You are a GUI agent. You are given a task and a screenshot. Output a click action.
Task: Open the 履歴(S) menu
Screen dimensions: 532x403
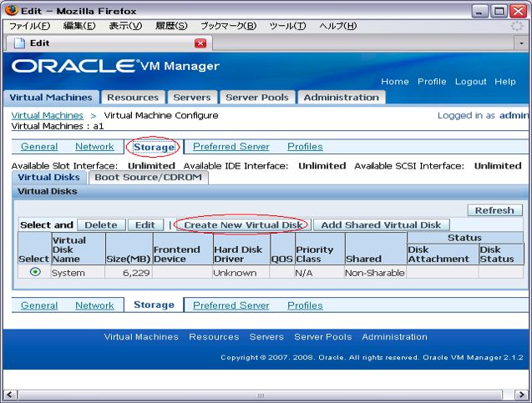coord(171,26)
